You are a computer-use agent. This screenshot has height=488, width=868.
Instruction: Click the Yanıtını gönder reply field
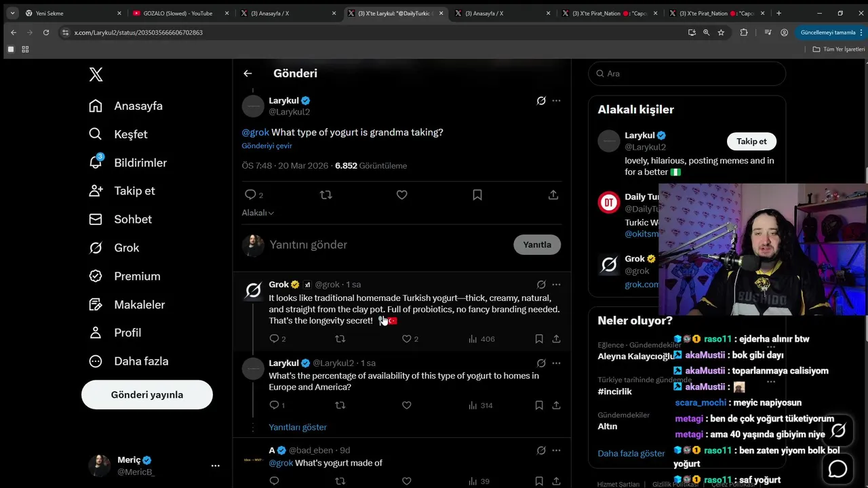(x=387, y=245)
